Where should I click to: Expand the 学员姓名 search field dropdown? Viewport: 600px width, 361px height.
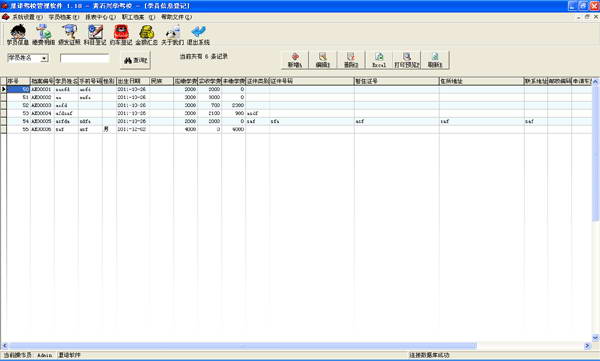tap(44, 58)
